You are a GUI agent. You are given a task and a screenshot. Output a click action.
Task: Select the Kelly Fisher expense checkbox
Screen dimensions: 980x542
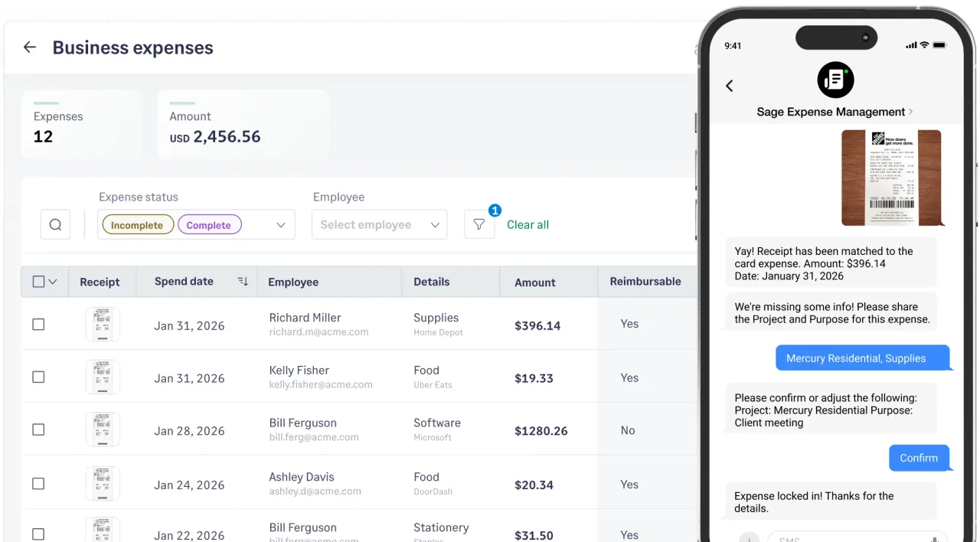coord(38,377)
